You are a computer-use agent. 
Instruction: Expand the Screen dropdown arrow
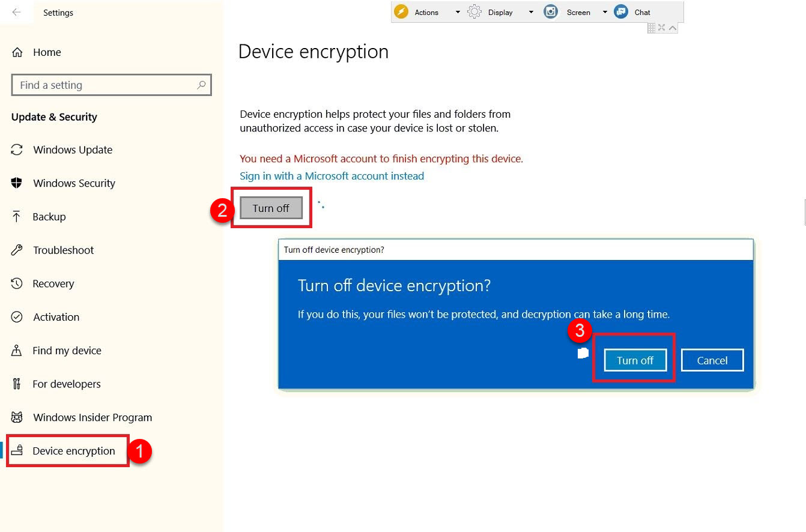click(605, 12)
